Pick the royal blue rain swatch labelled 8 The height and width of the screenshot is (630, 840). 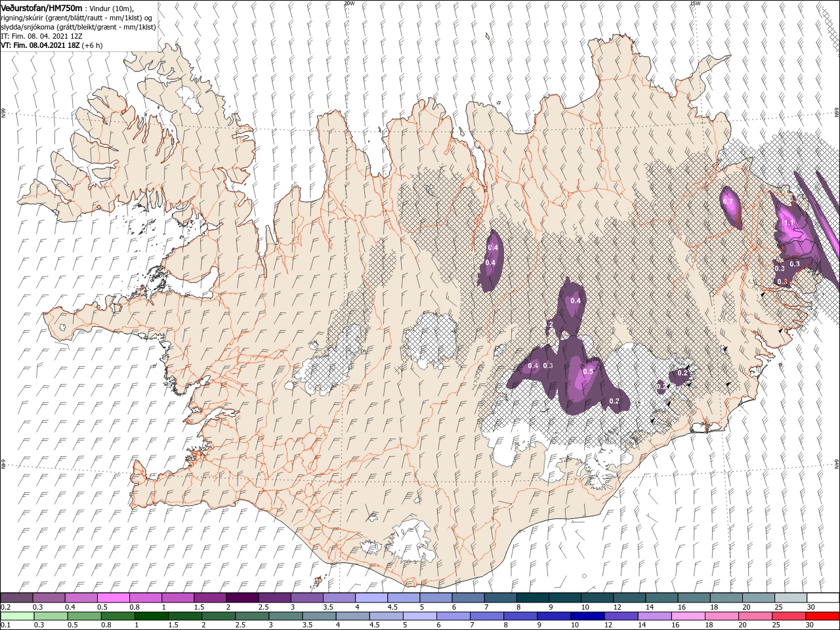[520, 616]
